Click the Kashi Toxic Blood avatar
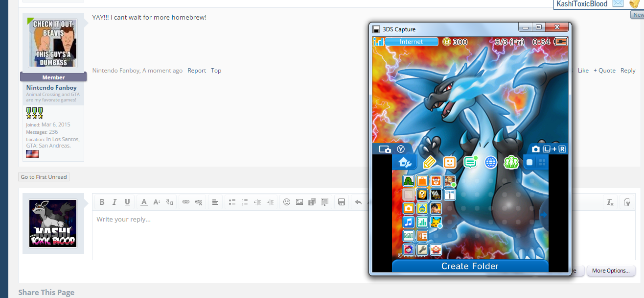Image resolution: width=644 pixels, height=298 pixels. point(53,223)
